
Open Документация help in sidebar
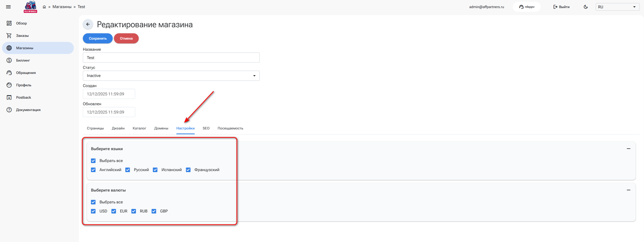click(x=28, y=110)
